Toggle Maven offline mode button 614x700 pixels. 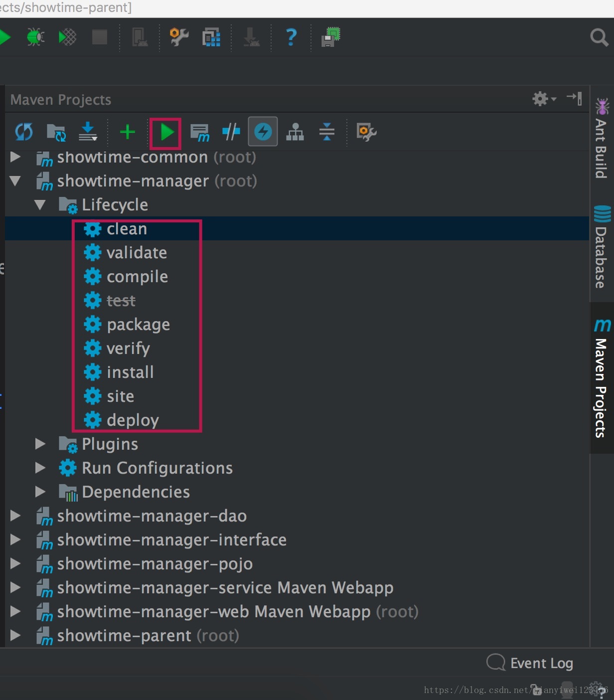263,132
